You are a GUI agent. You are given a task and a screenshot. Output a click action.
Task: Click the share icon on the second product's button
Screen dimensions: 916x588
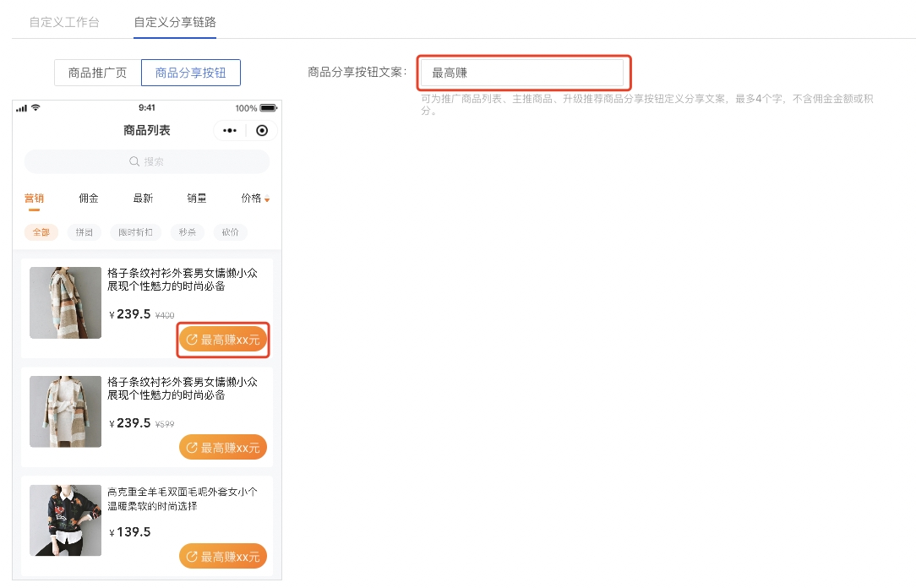192,447
